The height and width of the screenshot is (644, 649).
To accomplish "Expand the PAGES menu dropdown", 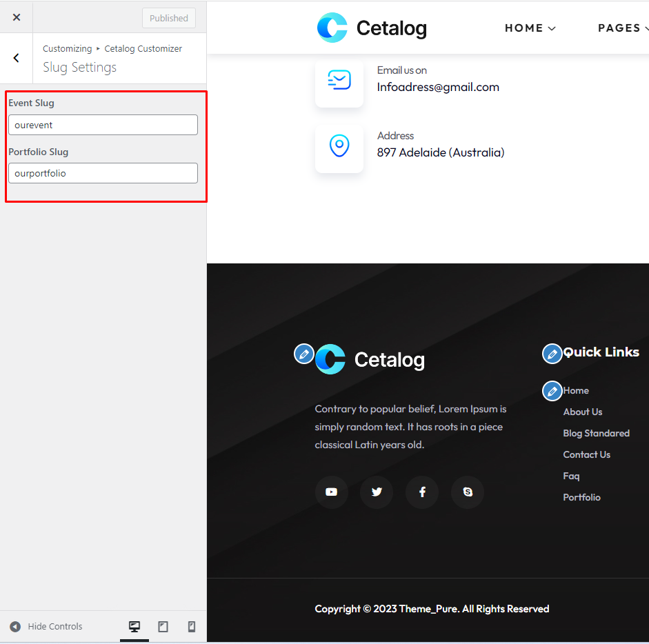I will [x=622, y=28].
